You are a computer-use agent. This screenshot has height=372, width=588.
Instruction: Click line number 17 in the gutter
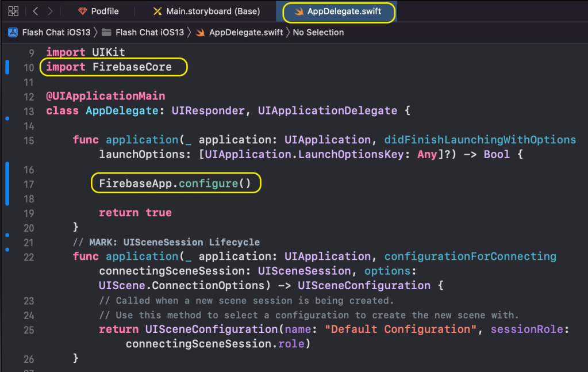(29, 184)
